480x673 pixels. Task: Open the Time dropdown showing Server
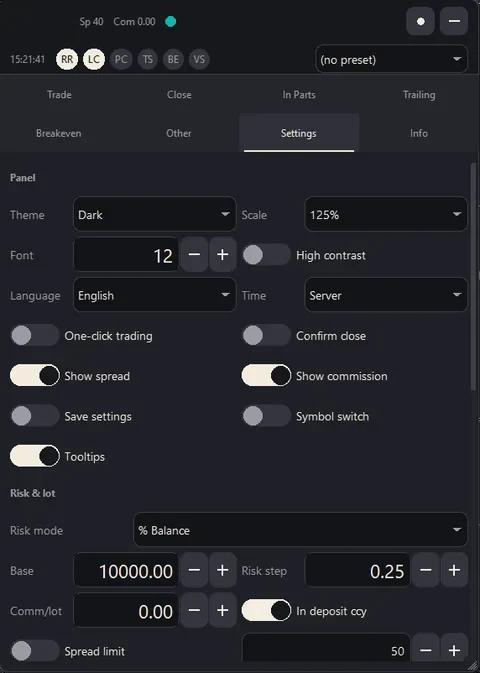(x=386, y=295)
